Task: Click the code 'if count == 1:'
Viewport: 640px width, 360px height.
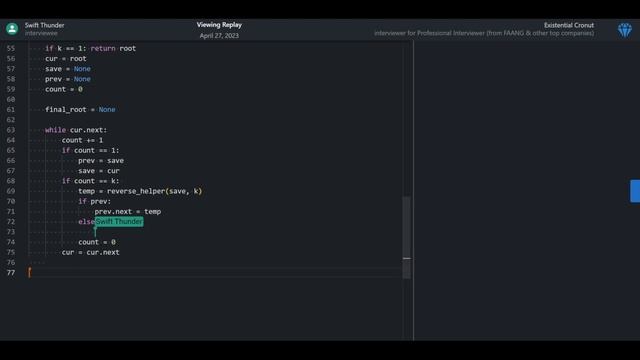Action: (91, 150)
